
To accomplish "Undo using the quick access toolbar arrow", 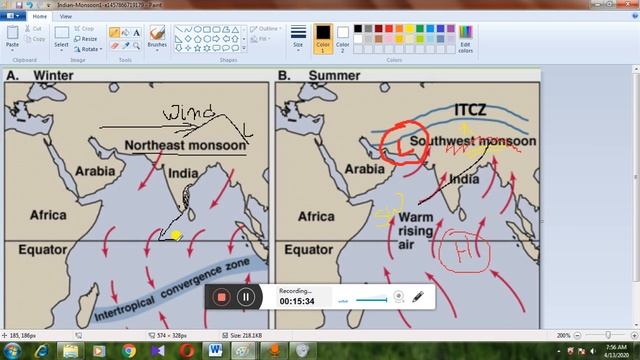I will 30,5.
